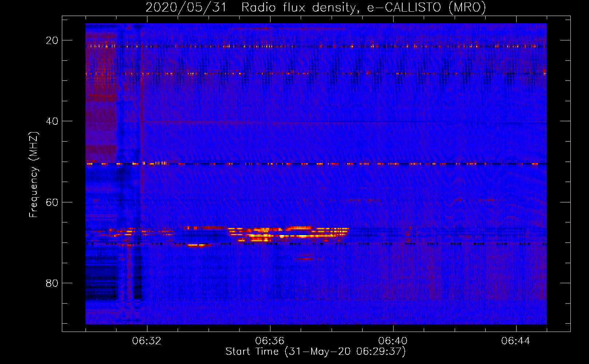The width and height of the screenshot is (589, 364).
Task: Click the 06:44 time tick label
Action: coord(516,341)
